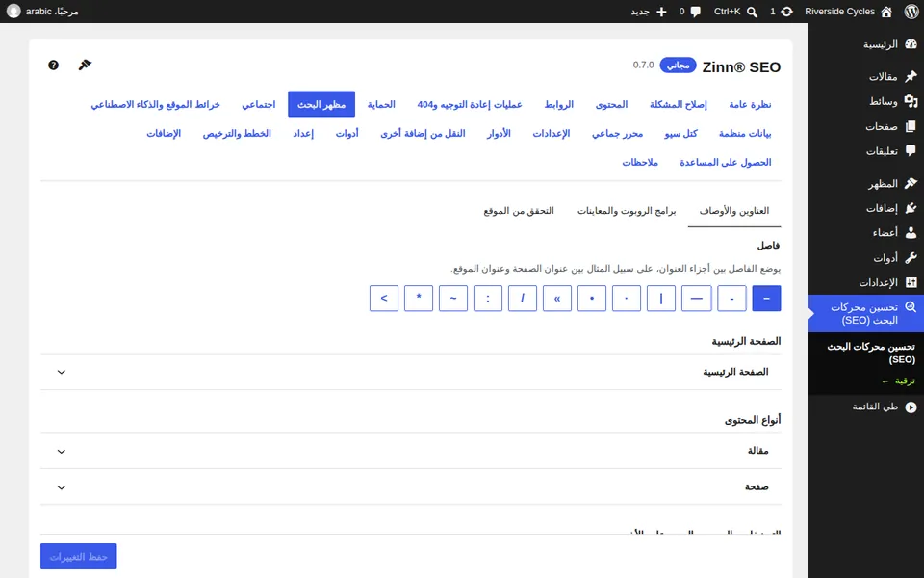Open الحماية tab
The image size is (924, 578).
pos(381,104)
